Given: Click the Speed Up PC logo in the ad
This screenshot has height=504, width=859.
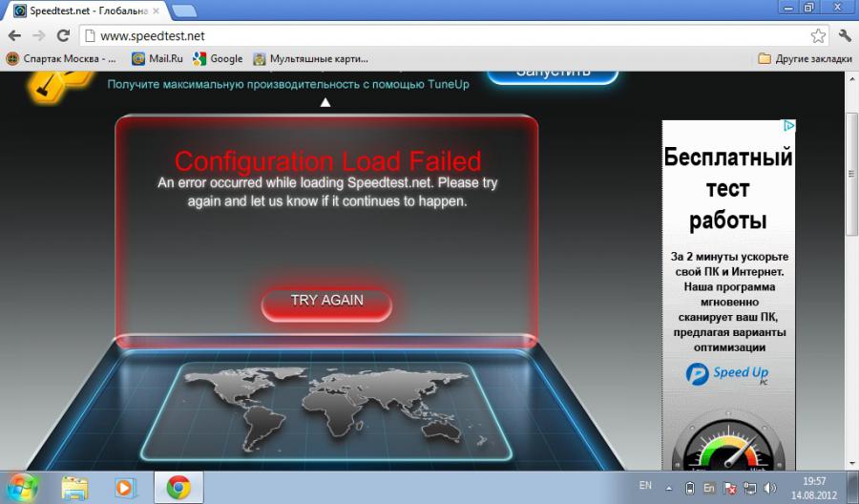Looking at the screenshot, I should tap(727, 374).
